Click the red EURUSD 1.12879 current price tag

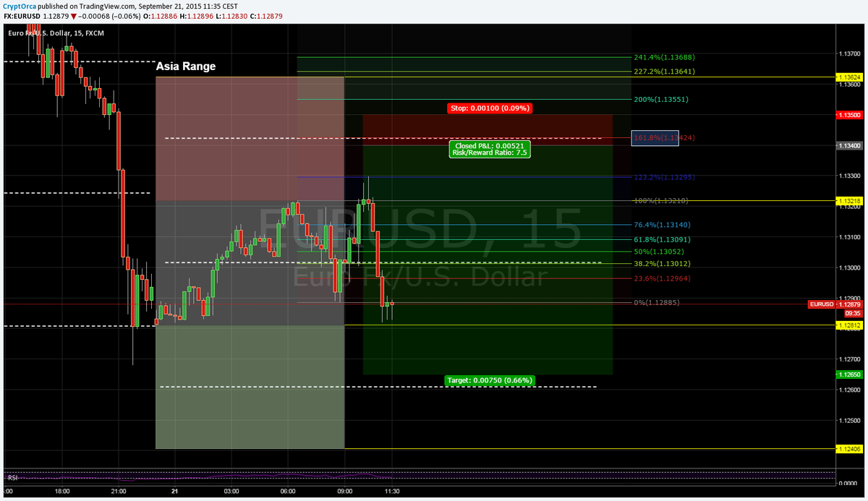click(x=835, y=304)
